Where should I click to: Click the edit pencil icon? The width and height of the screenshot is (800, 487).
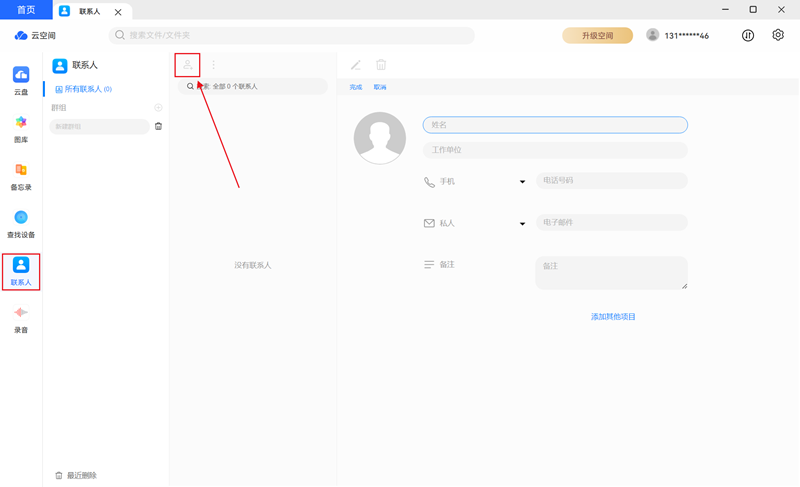[x=356, y=65]
